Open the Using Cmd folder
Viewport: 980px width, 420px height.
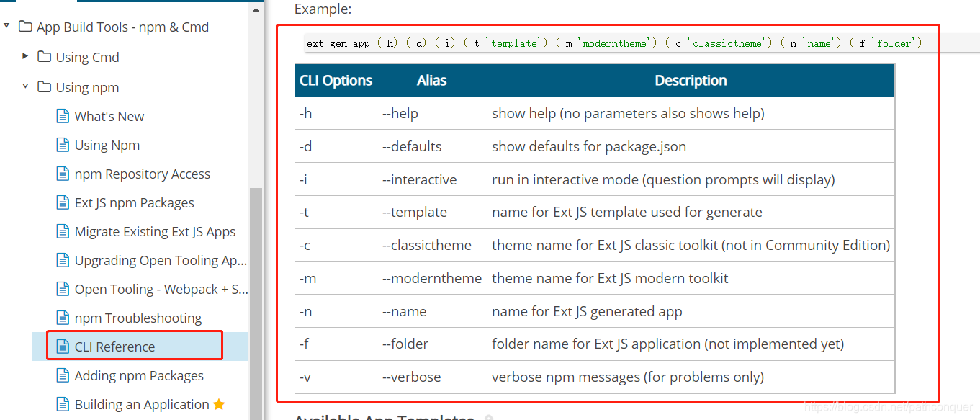click(88, 57)
